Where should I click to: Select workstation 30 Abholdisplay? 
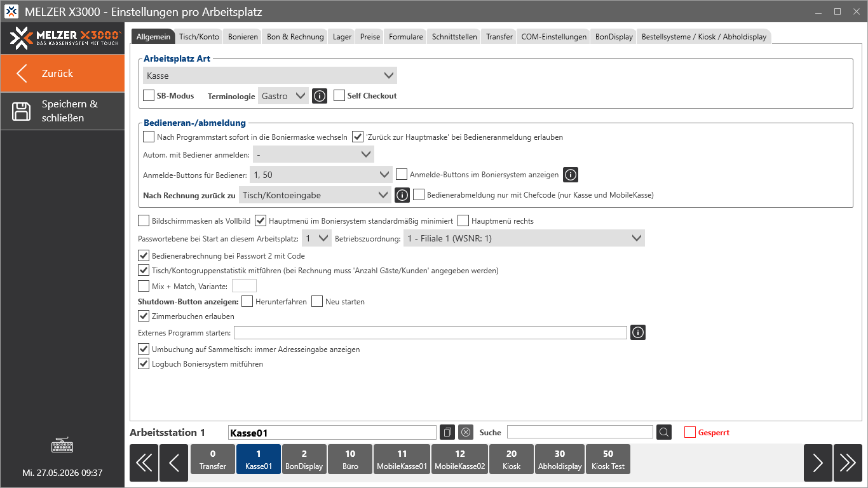point(560,459)
